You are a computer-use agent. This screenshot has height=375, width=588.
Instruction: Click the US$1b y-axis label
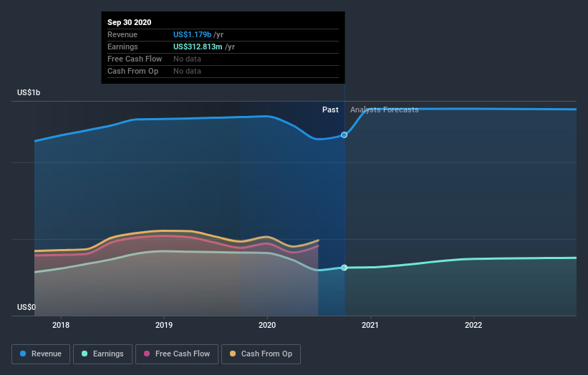click(x=29, y=92)
